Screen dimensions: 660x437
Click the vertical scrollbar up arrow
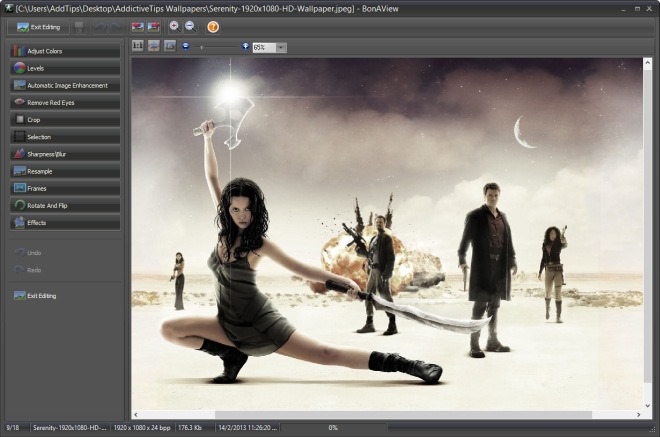(647, 63)
